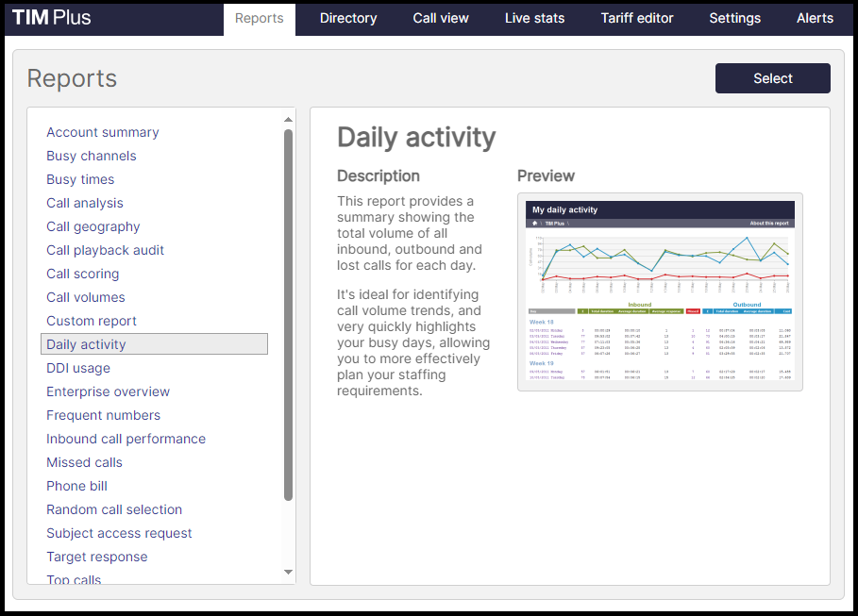Open the Subject access request report
The image size is (858, 616).
point(119,533)
